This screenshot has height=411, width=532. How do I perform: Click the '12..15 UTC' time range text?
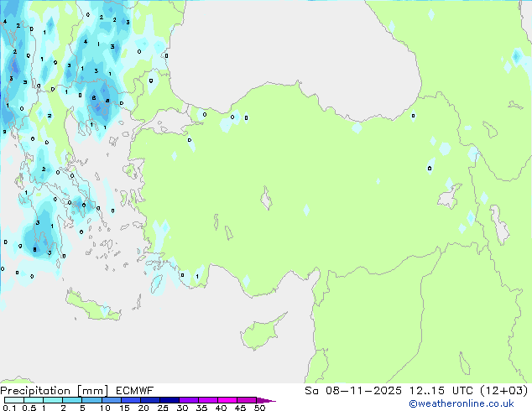441,391
